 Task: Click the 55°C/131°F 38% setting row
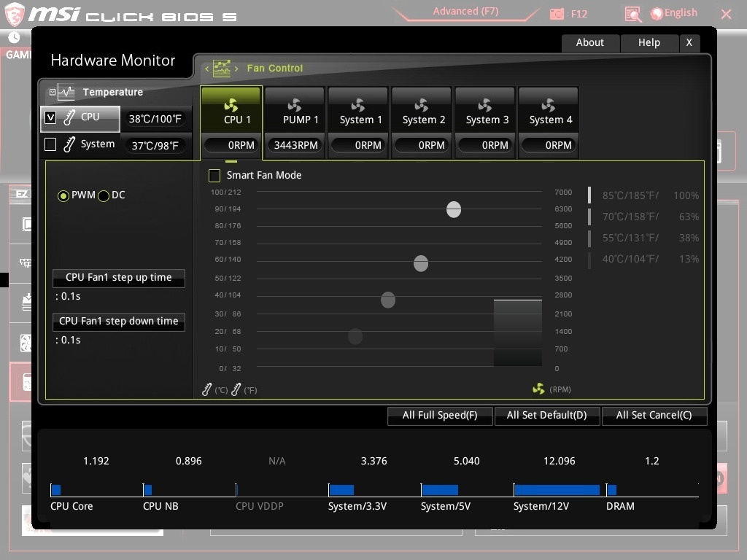point(643,238)
